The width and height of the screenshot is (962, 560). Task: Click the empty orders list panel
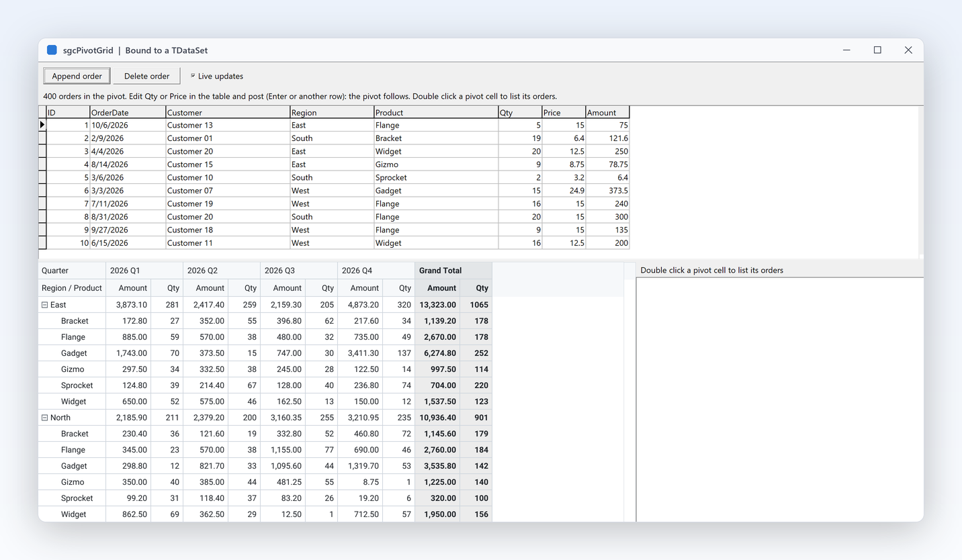pyautogui.click(x=779, y=400)
